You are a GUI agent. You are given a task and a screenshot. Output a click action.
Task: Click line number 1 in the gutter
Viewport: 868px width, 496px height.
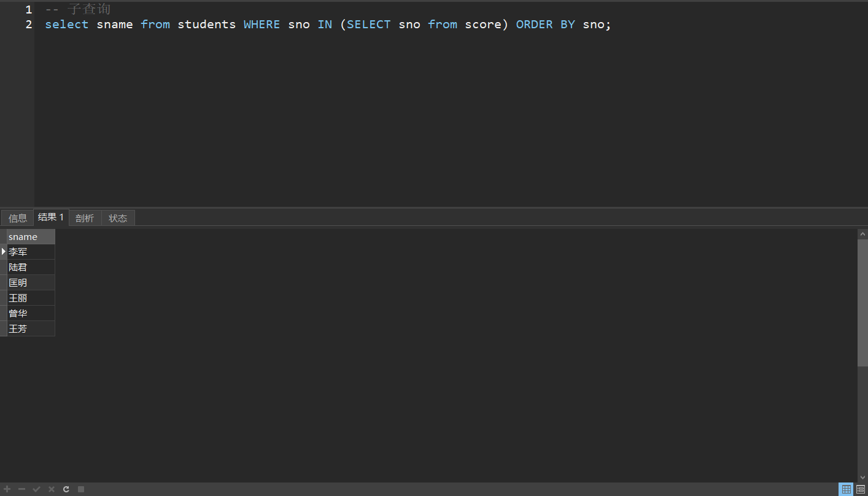tap(29, 10)
